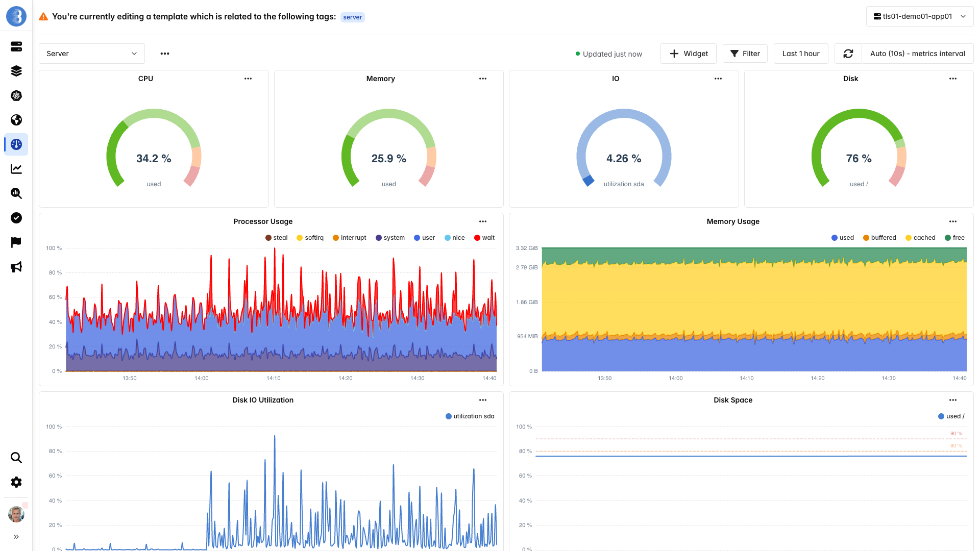Open the settings gear icon
The height and width of the screenshot is (551, 980).
point(16,482)
